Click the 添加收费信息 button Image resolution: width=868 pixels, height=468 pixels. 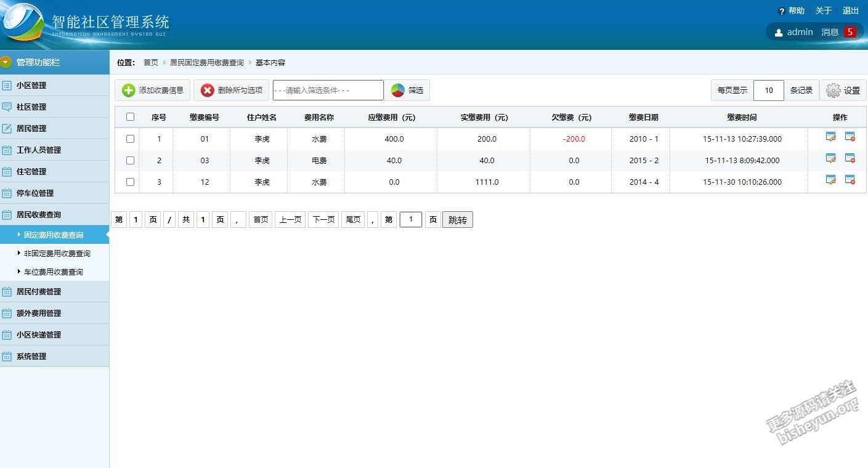point(152,91)
